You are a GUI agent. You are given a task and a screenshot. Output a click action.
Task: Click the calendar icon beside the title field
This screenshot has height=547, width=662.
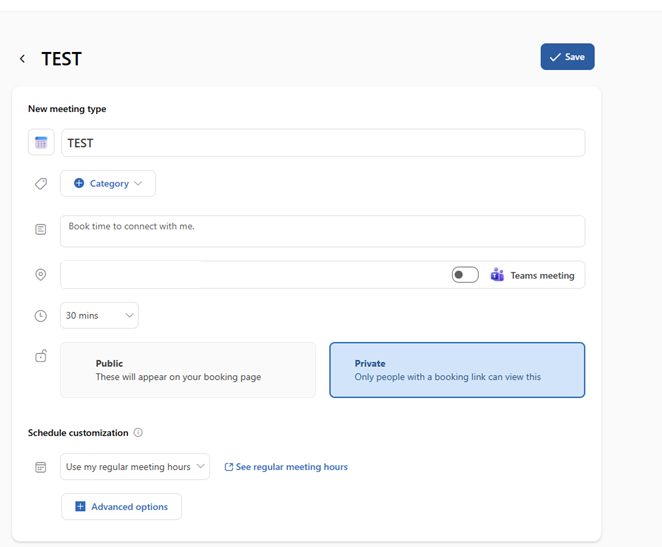[x=41, y=143]
